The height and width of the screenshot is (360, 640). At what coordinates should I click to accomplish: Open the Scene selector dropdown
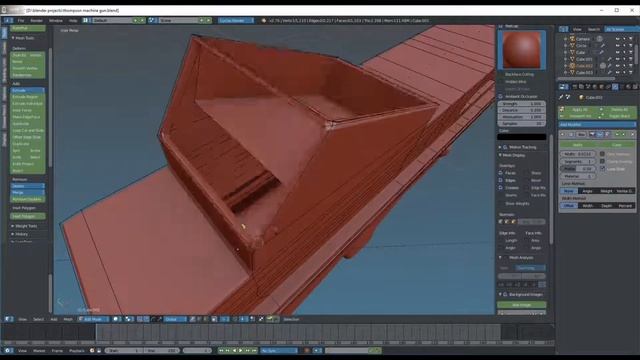(179, 20)
